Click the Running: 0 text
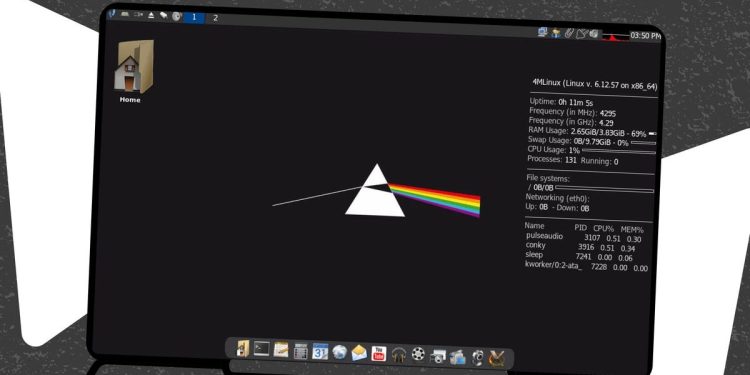Image resolution: width=750 pixels, height=375 pixels. [599, 161]
